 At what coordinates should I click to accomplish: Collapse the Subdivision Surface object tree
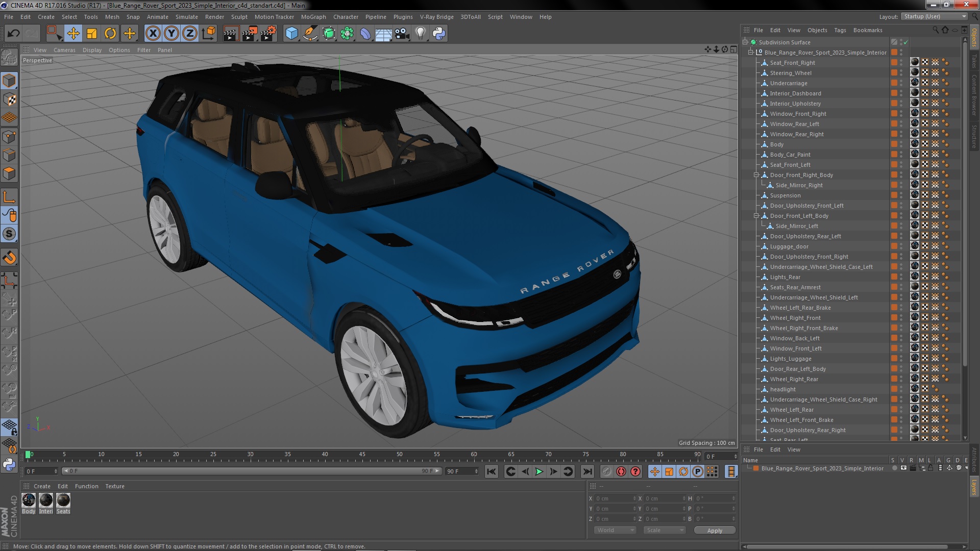745,42
